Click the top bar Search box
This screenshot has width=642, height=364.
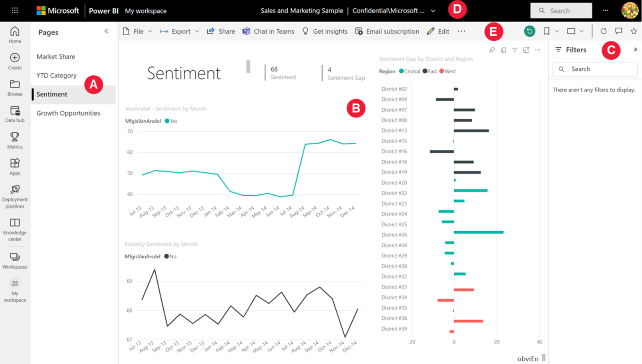[x=561, y=11]
